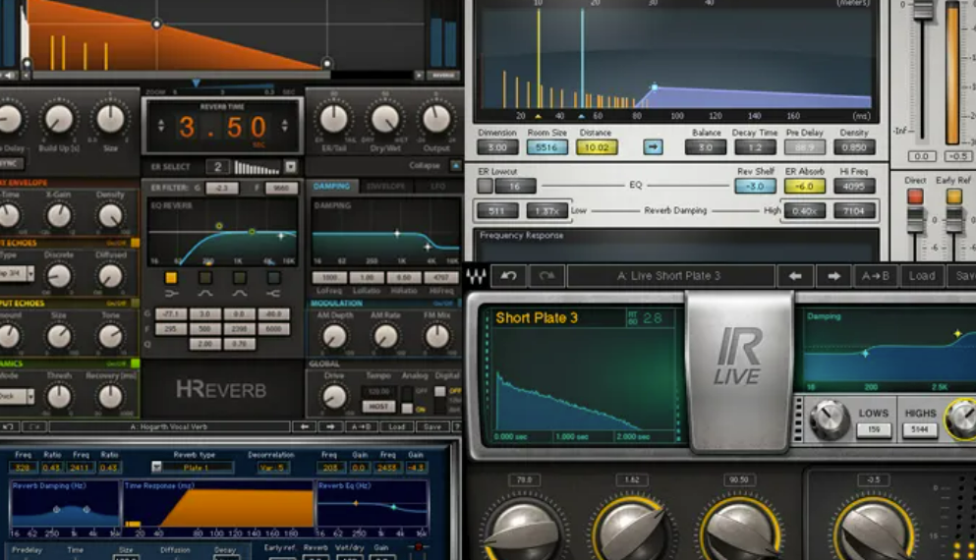The width and height of the screenshot is (976, 560).
Task: Open preset menu 'A: Hogarth Vocal Verb'
Action: pyautogui.click(x=169, y=426)
